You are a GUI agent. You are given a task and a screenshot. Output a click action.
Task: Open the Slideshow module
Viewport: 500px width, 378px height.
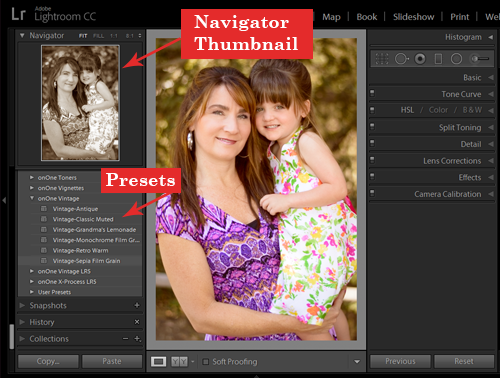[413, 17]
